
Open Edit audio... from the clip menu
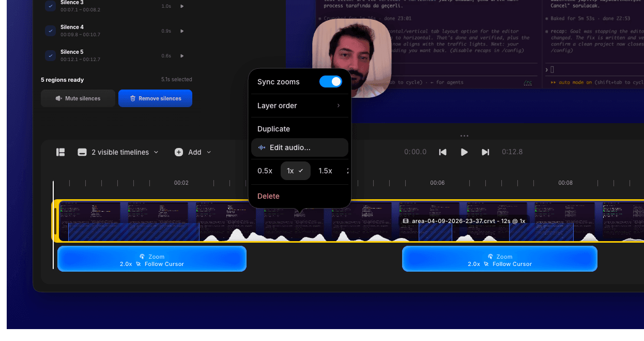tap(300, 147)
